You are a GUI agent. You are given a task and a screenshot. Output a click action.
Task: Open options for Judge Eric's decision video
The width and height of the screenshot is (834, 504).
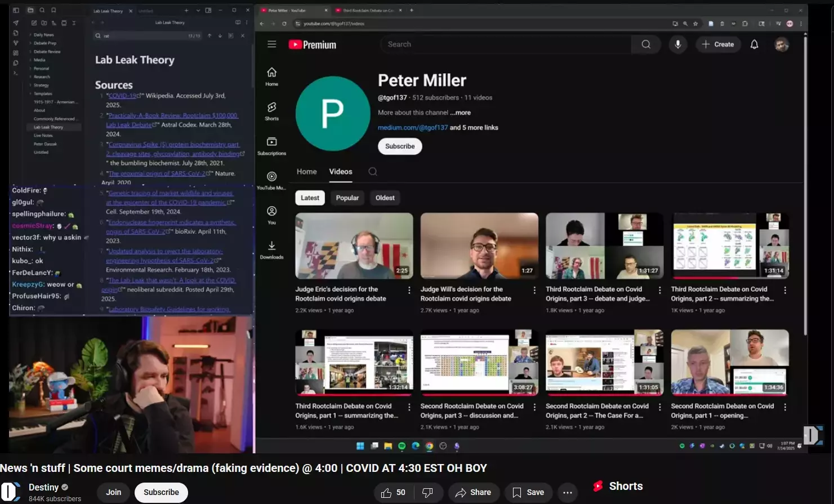coord(409,290)
